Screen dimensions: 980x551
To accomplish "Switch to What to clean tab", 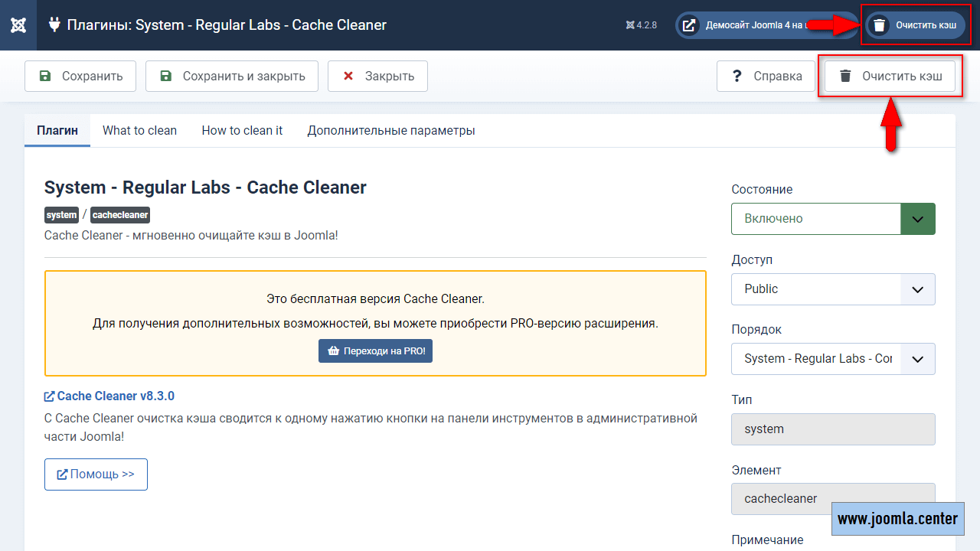I will (139, 131).
